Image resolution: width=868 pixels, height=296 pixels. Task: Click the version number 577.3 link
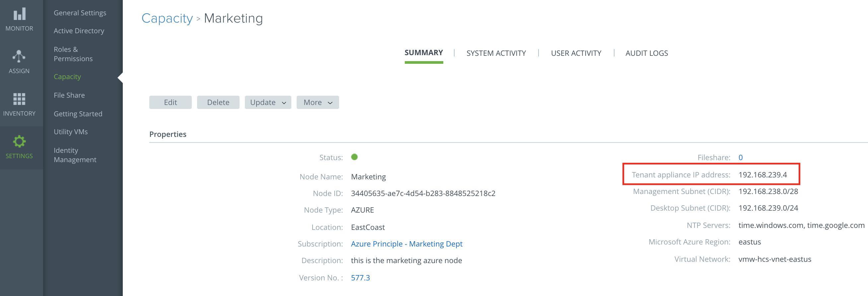(x=360, y=277)
